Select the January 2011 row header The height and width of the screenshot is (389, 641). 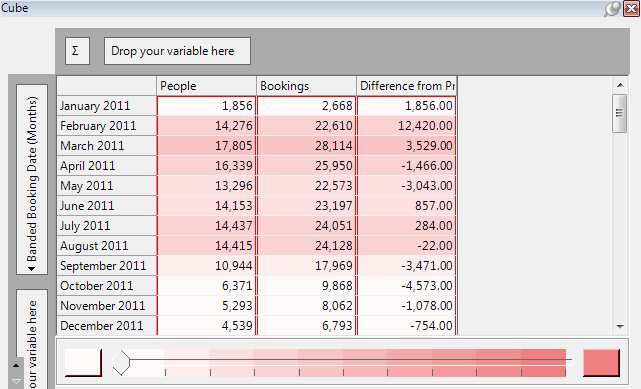click(107, 106)
